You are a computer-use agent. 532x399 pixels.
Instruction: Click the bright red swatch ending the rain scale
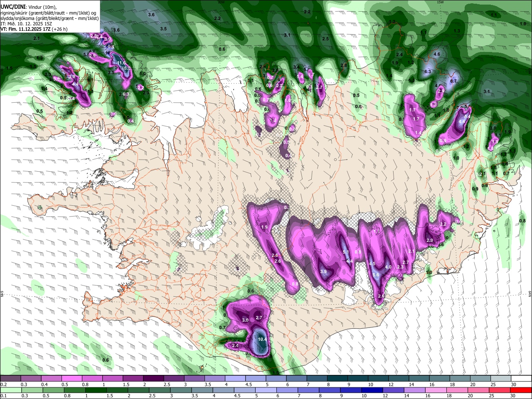(520, 390)
